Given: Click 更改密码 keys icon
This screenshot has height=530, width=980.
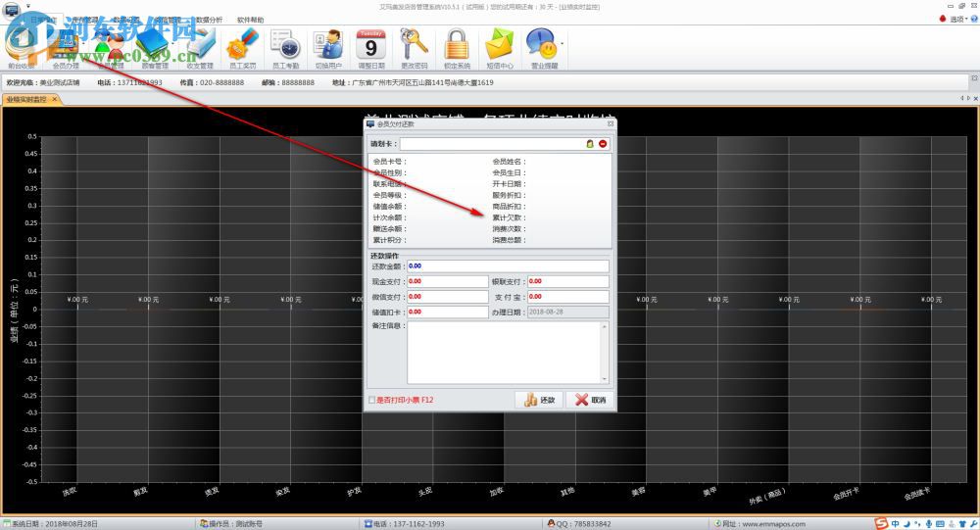Looking at the screenshot, I should click(x=414, y=49).
